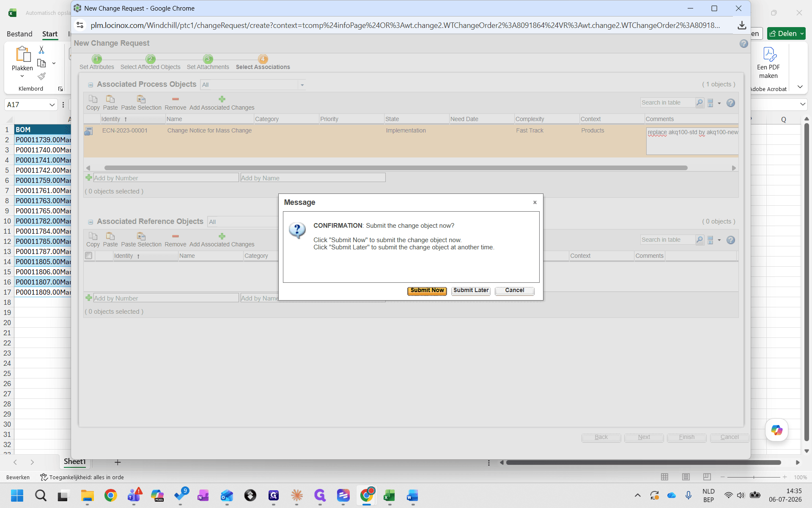The image size is (812, 508).
Task: Open help icon for Reference Objects table
Action: click(x=731, y=240)
